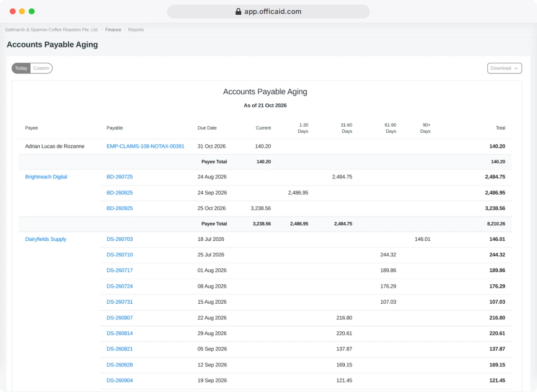Click the Total column header

500,128
